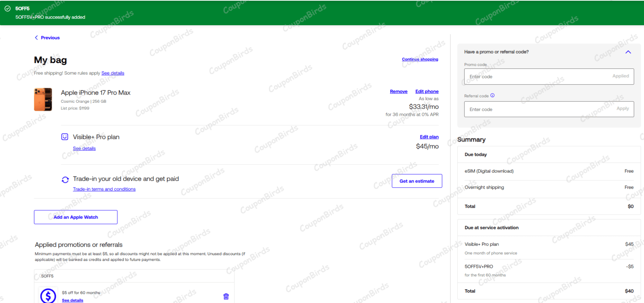Click the eSIM (Digital download) row
This screenshot has width=644, height=303.
(x=549, y=171)
